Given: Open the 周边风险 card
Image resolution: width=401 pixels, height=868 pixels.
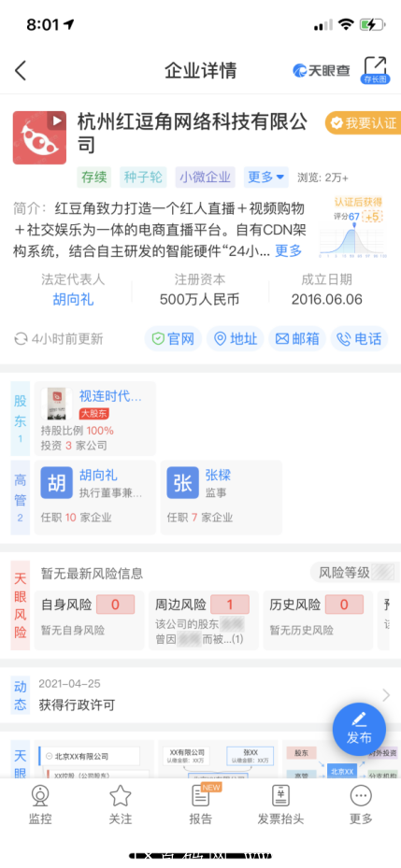Looking at the screenshot, I should coord(203,620).
